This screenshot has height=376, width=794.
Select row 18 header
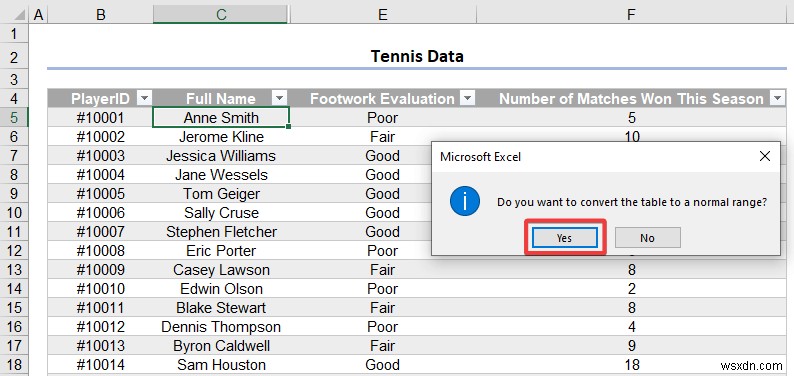(14, 365)
